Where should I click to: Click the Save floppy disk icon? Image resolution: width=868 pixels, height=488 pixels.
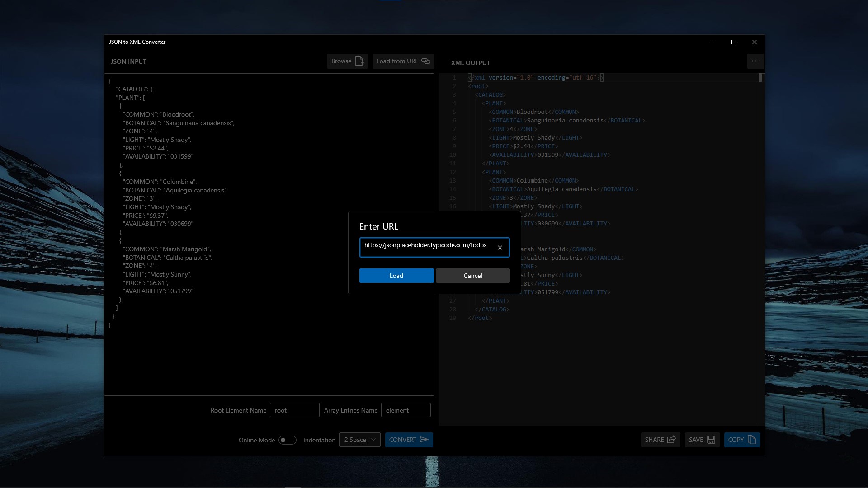point(711,440)
